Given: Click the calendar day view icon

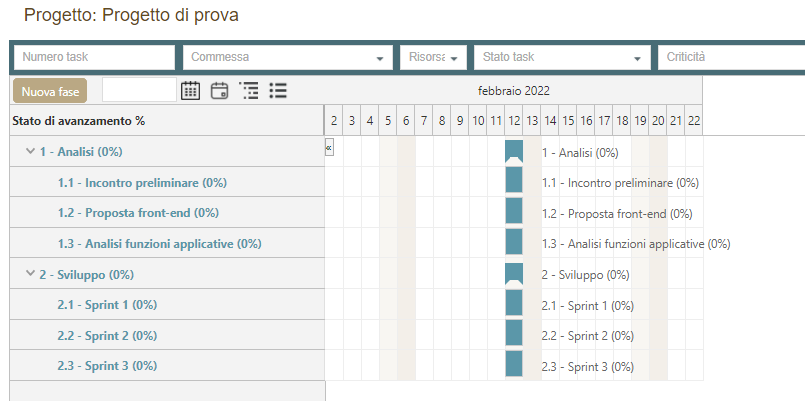Looking at the screenshot, I should click(220, 91).
